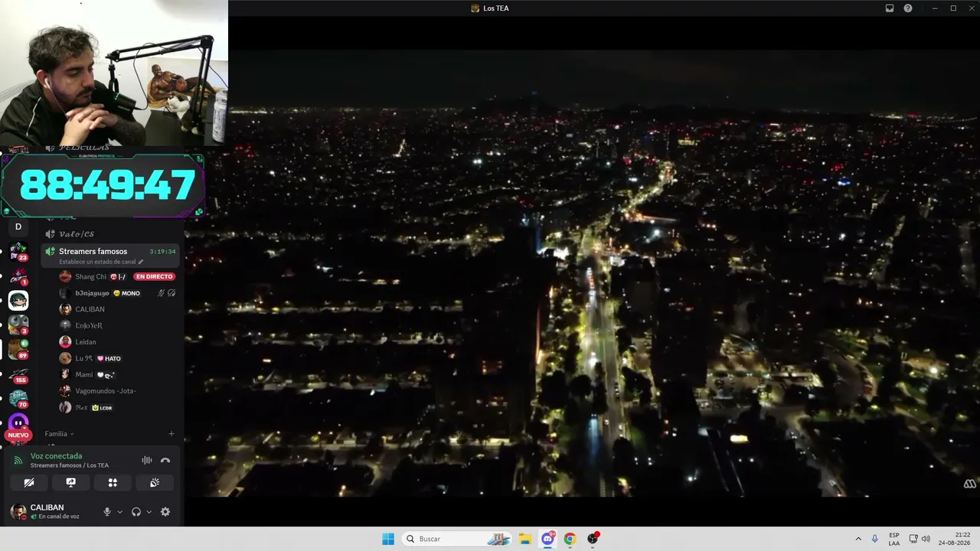The image size is (980, 551).
Task: Edit the channel status with the pencil icon
Action: pos(141,262)
